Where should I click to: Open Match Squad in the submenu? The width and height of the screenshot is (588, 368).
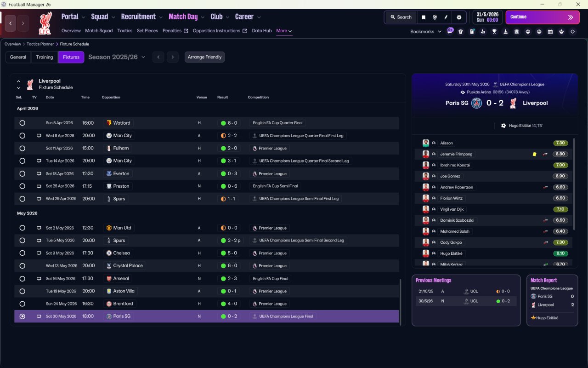tap(99, 31)
